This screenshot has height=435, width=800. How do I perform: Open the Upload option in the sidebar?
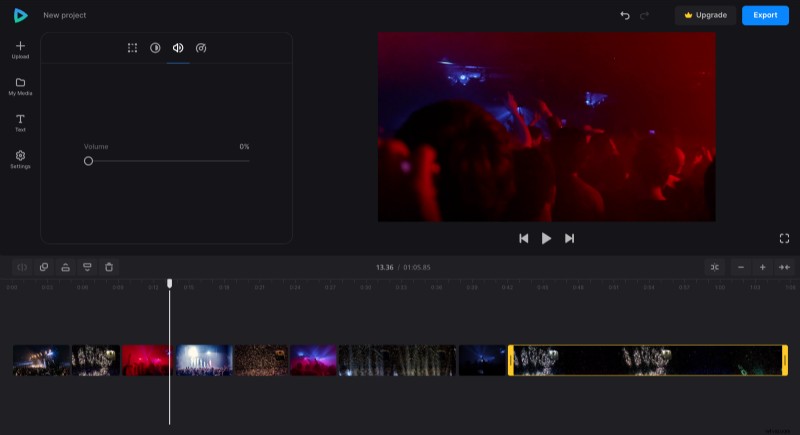point(20,50)
